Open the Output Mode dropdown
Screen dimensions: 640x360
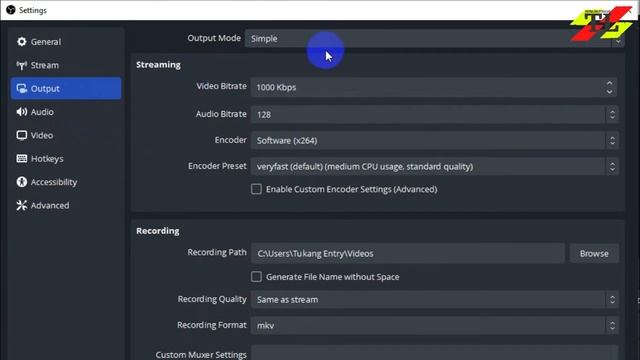[x=434, y=38]
